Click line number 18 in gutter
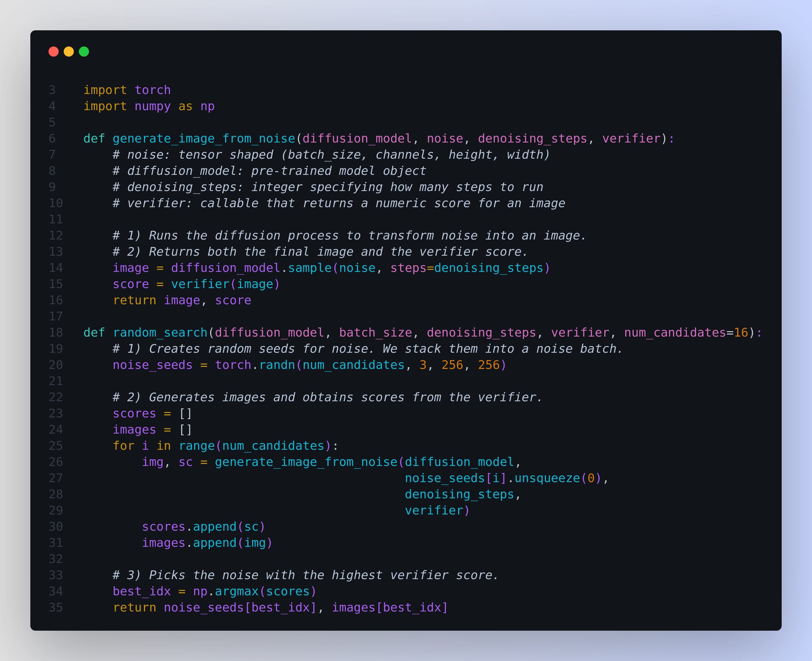This screenshot has width=812, height=661. [x=56, y=333]
